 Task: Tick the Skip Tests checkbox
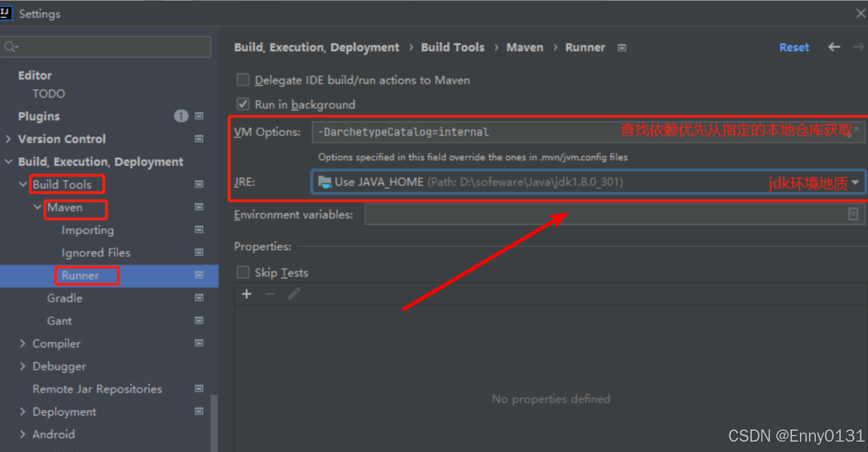243,272
